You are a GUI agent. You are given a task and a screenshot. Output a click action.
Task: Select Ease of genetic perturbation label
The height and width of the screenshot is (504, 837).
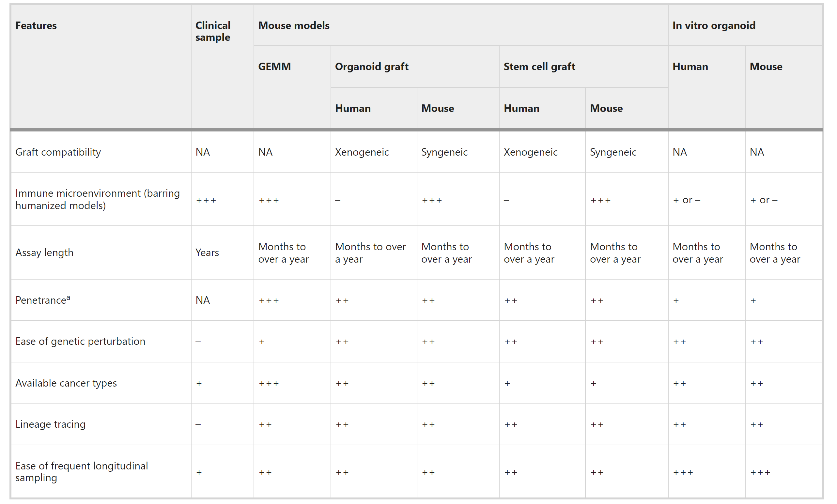81,341
